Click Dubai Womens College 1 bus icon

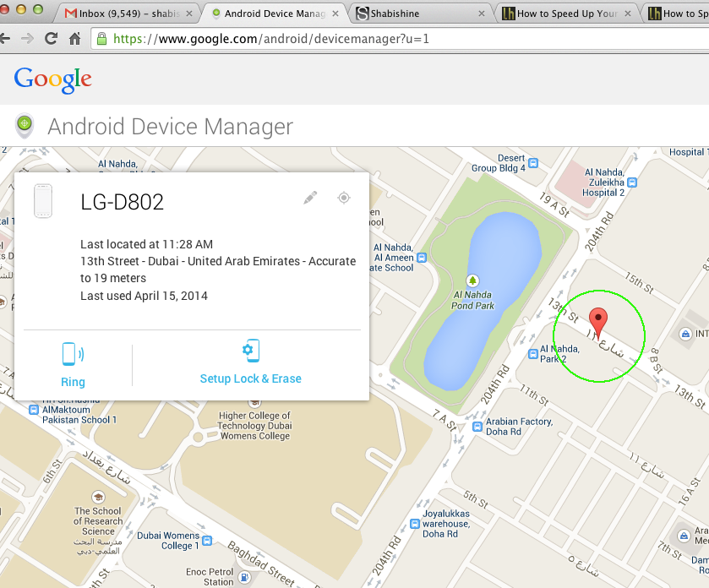[x=207, y=541]
